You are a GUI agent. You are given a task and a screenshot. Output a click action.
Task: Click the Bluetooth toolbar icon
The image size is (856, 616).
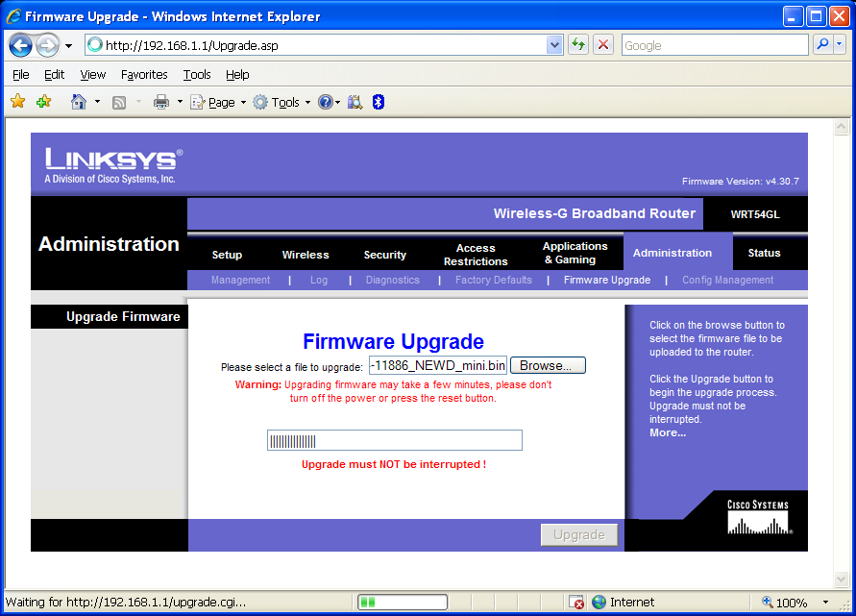pos(379,102)
